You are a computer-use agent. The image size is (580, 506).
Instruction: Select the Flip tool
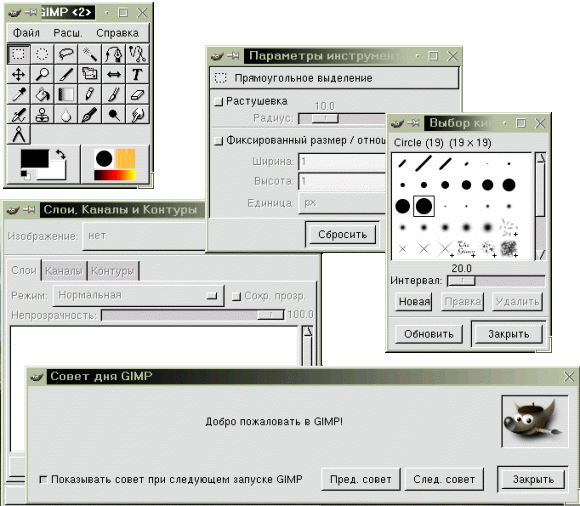click(113, 74)
